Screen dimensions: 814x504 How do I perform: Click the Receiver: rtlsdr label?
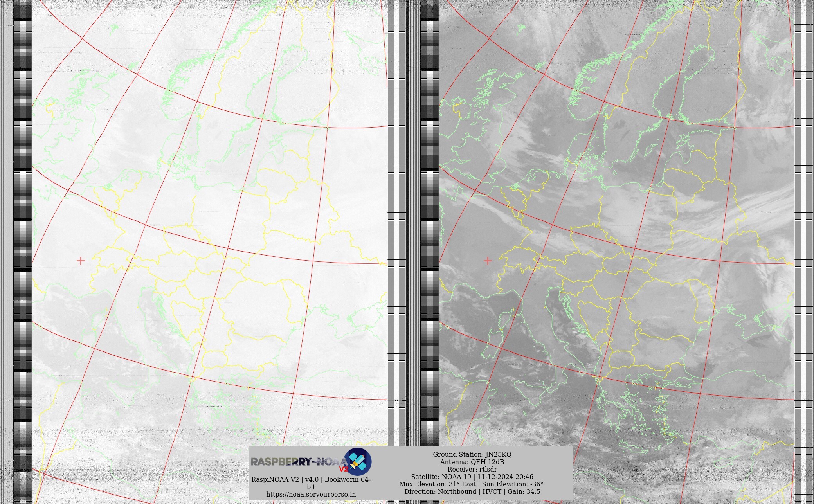click(x=472, y=469)
